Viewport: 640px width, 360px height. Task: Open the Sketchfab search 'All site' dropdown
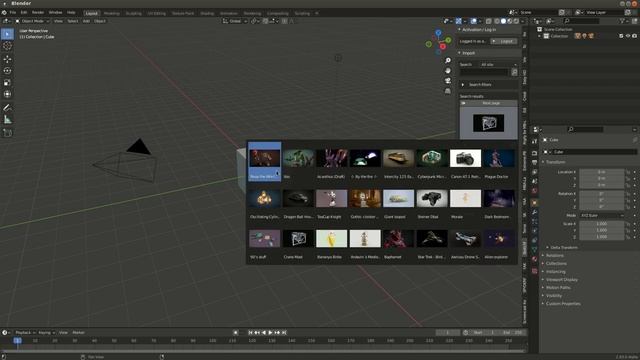(x=498, y=64)
